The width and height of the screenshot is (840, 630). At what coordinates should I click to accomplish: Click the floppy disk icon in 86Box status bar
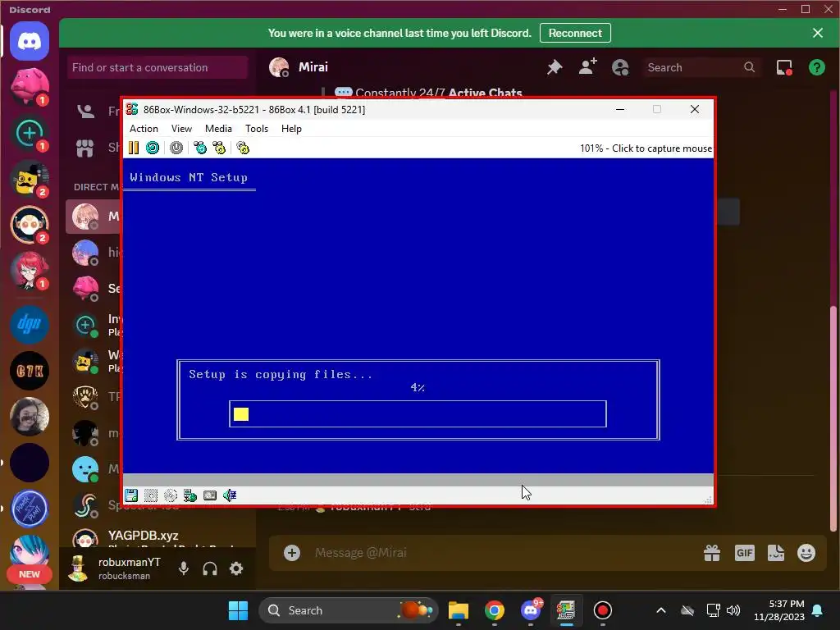point(131,495)
